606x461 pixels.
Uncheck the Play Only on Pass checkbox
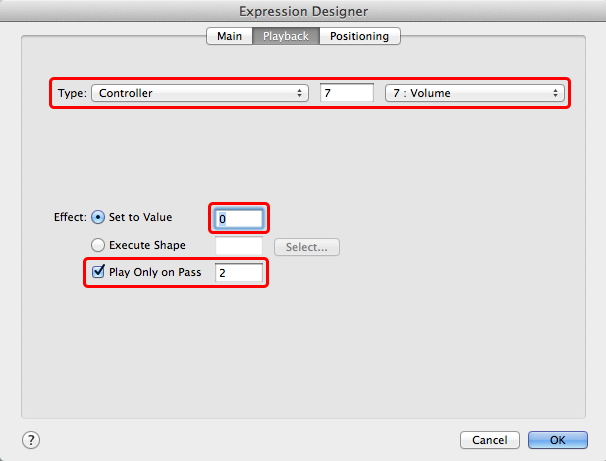(x=98, y=272)
